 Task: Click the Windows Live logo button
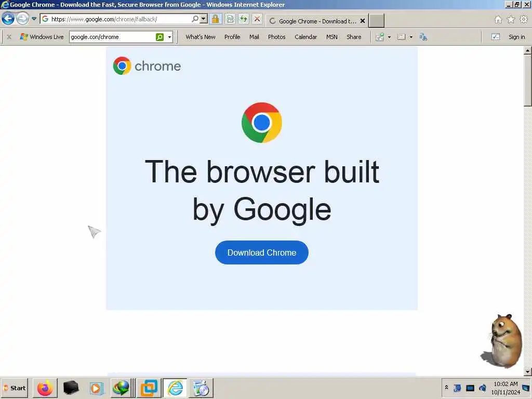coord(42,37)
